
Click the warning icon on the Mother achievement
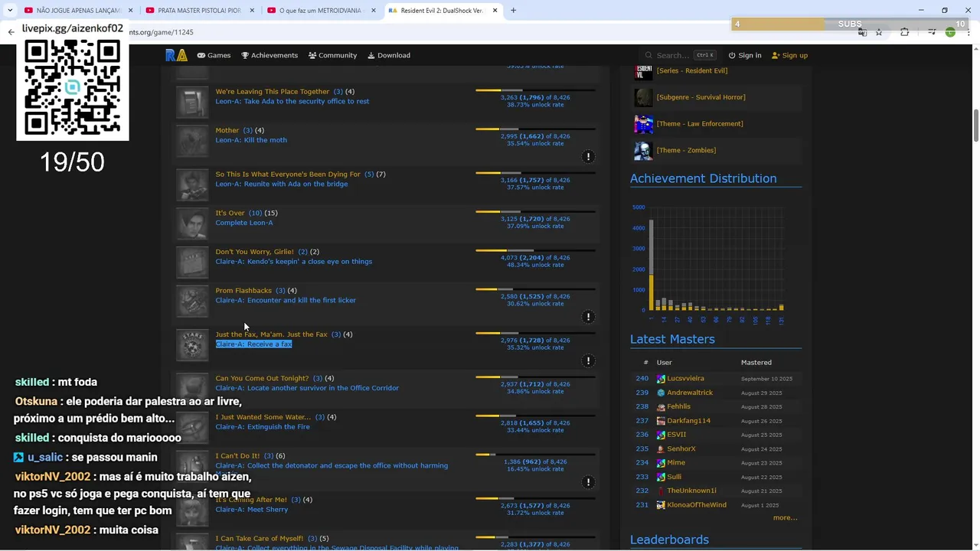pyautogui.click(x=588, y=156)
